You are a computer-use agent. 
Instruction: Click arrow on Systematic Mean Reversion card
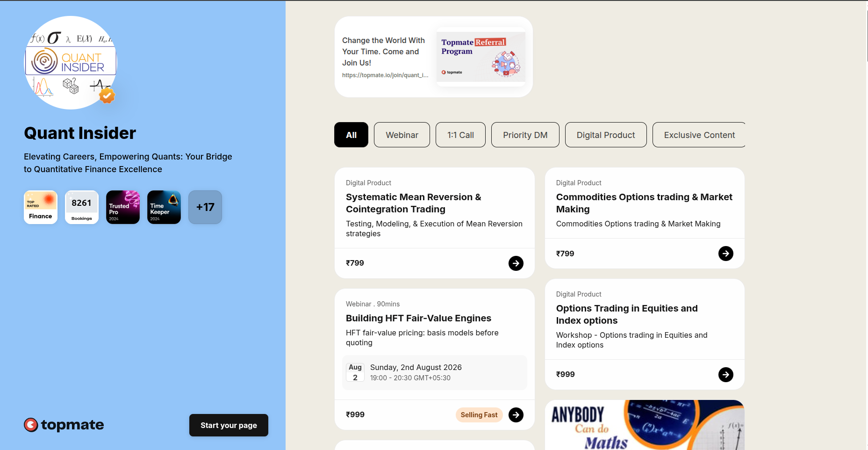(516, 263)
